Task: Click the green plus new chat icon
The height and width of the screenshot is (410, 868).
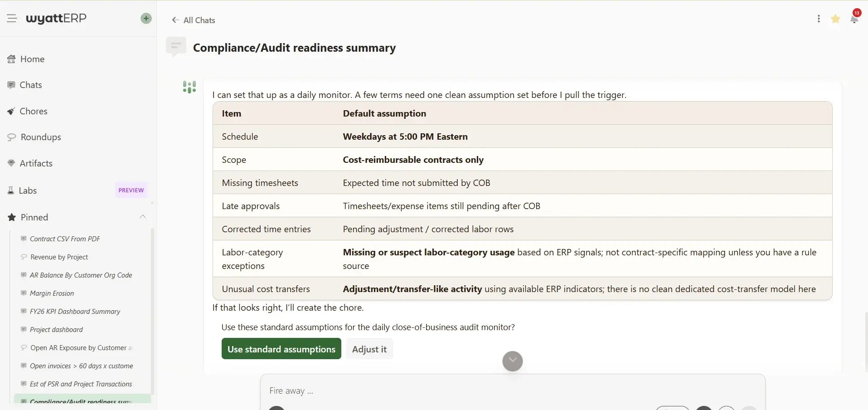Action: pyautogui.click(x=146, y=19)
